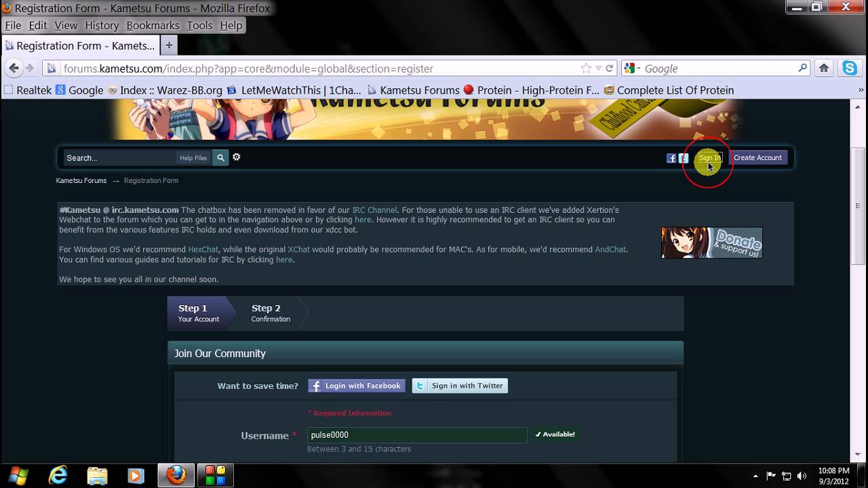The width and height of the screenshot is (868, 488).
Task: Open the Help menu
Action: (x=231, y=25)
